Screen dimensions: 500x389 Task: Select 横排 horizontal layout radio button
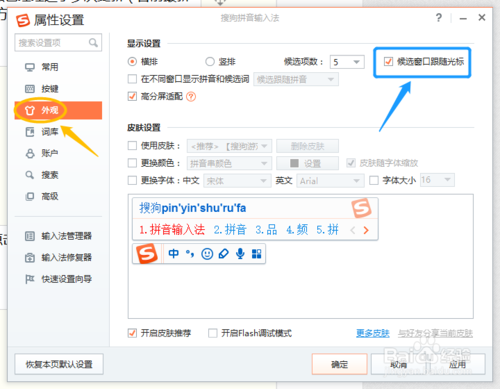tap(132, 62)
